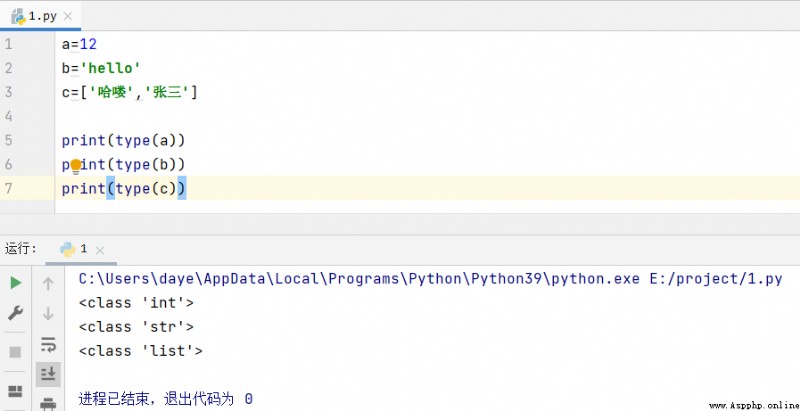Click the list item '张三'
Image resolution: width=800 pixels, height=411 pixels.
pos(167,92)
